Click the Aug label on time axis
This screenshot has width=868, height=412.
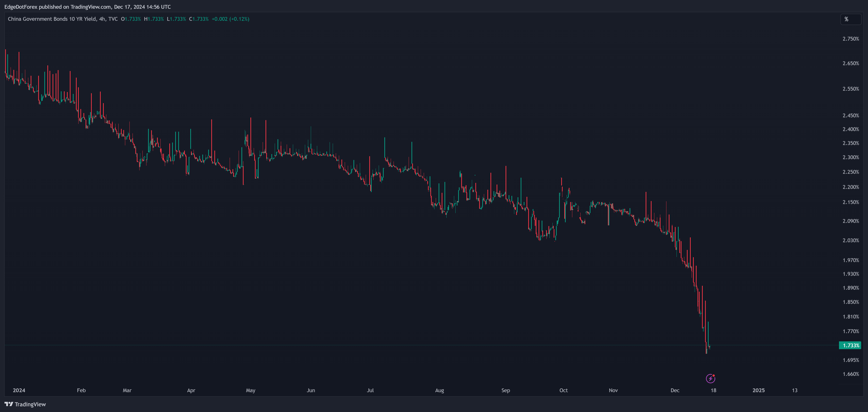coord(439,391)
